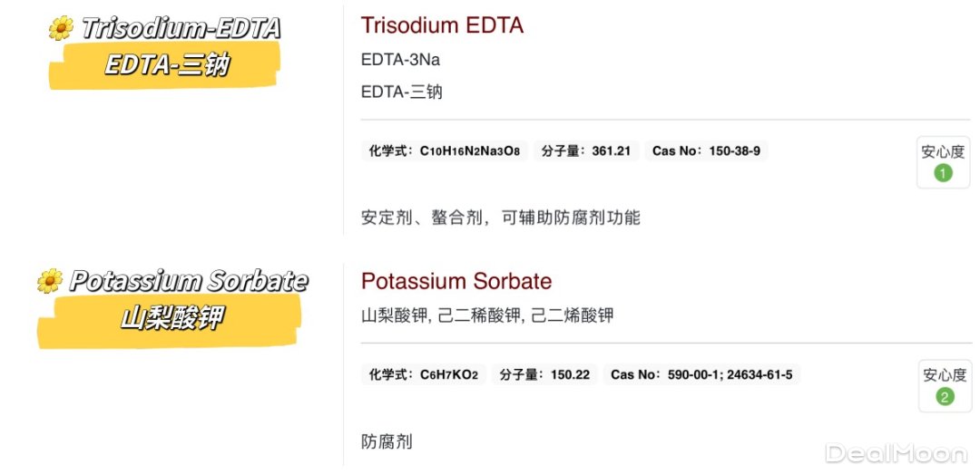Click the 安定剂、螯合剂 function description
The image size is (980, 475).
point(500,218)
